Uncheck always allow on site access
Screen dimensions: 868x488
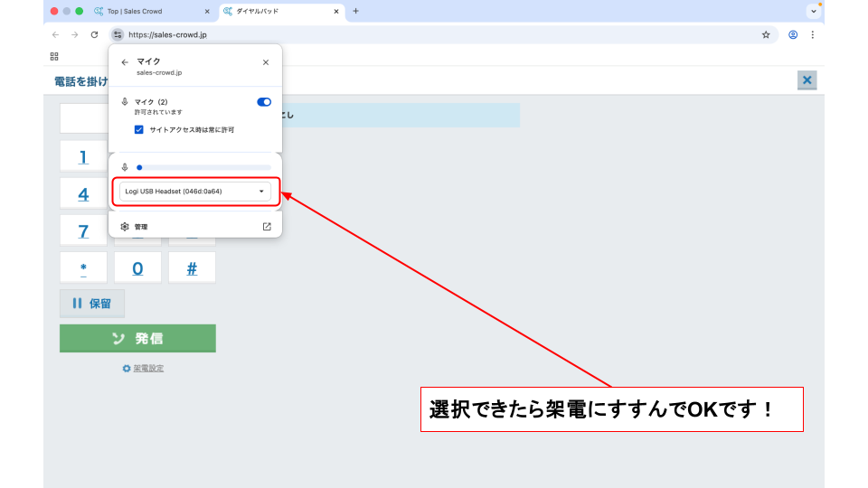click(138, 129)
